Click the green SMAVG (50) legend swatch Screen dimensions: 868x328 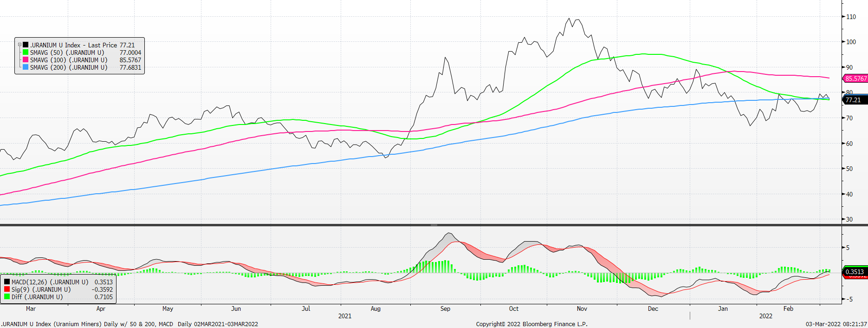pos(26,52)
